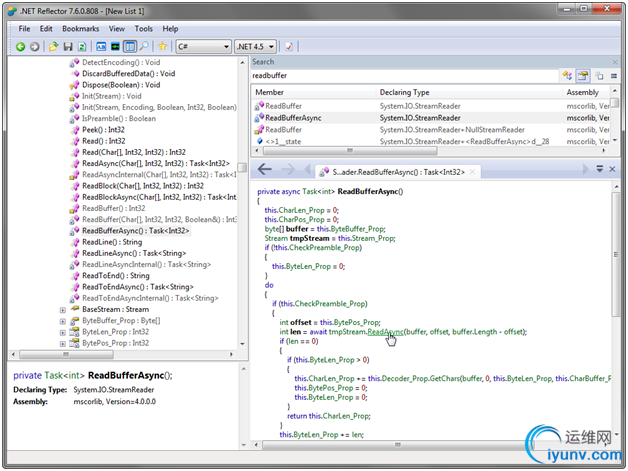Toggle the highlighted member search icon

pyautogui.click(x=583, y=75)
